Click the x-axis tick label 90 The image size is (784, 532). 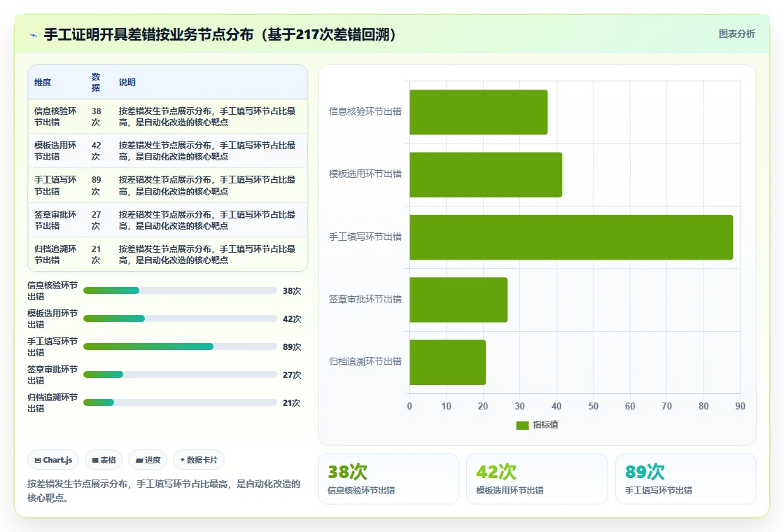click(x=740, y=407)
